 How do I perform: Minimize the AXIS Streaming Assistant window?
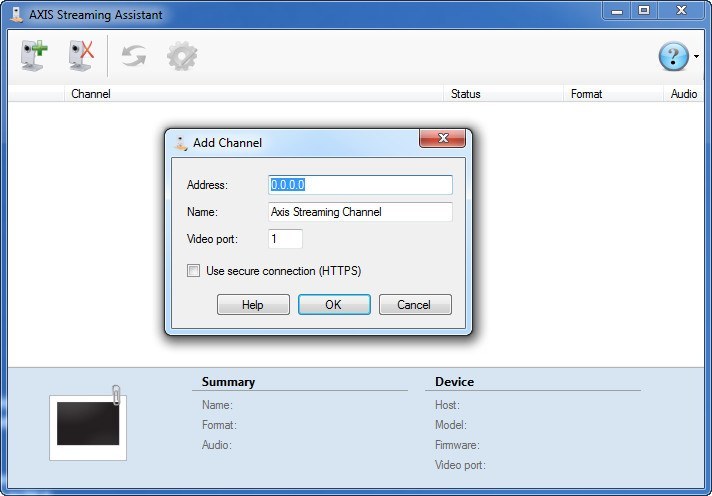617,11
